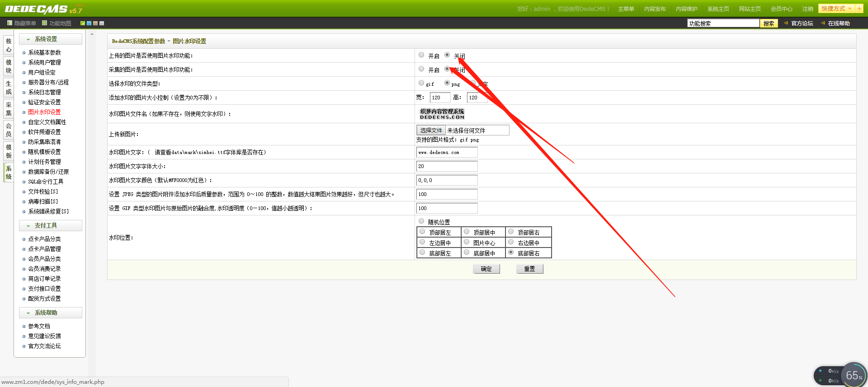Click the 确定 confirm button
Viewport: 868px width, 387px height.
click(486, 269)
